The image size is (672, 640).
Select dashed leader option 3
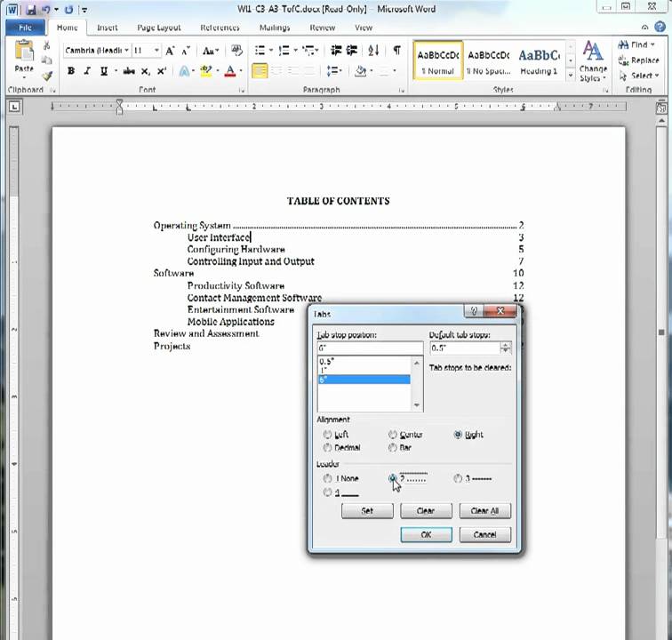(x=458, y=478)
